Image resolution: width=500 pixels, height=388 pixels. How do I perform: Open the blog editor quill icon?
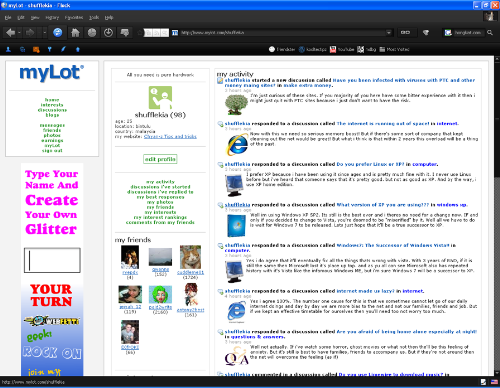[x=63, y=49]
